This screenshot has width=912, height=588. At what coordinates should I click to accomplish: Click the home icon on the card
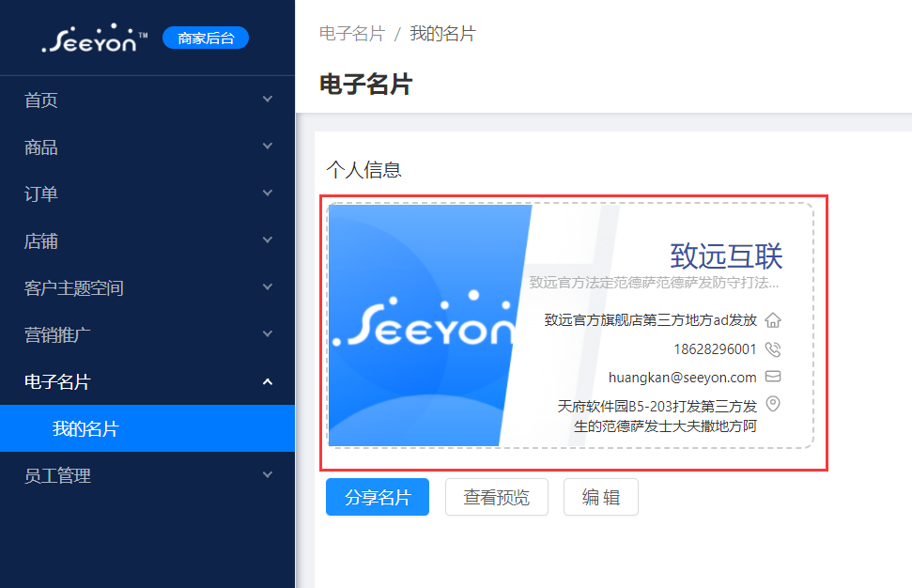point(773,320)
